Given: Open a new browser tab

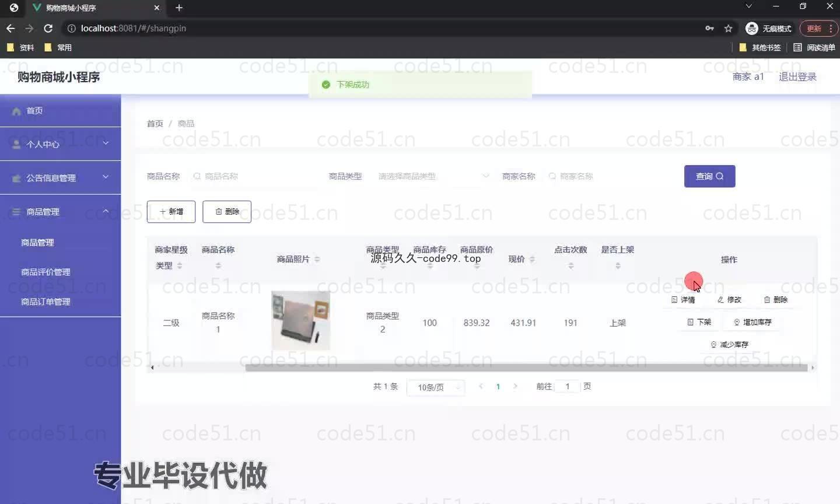Looking at the screenshot, I should pos(179,8).
